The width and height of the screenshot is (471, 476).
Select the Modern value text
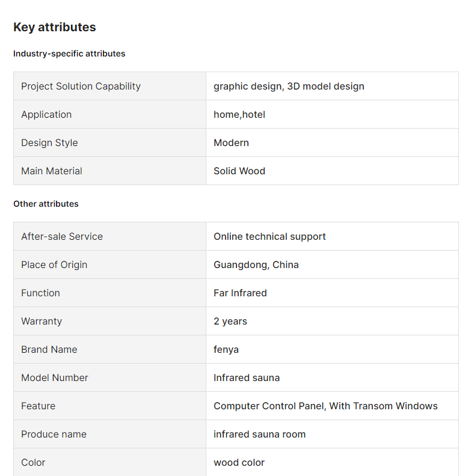click(231, 142)
